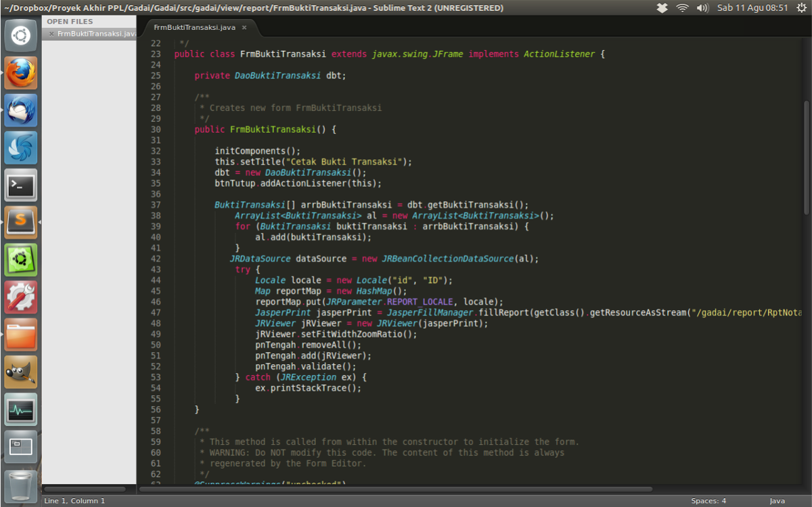Open the Terminal from the launcher
The width and height of the screenshot is (812, 507).
[x=21, y=185]
